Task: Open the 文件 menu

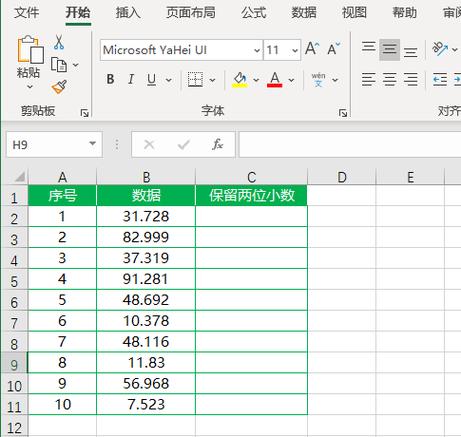Action: point(27,13)
